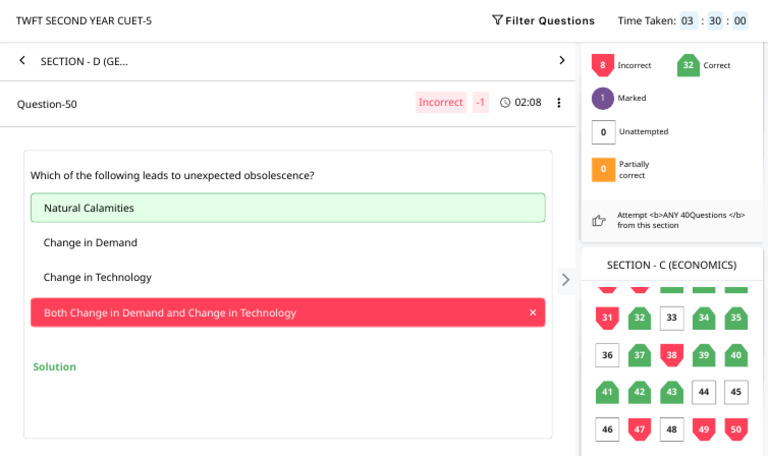Click the question text about unexpected obsolescence
Screen dimensions: 768x456
click(x=172, y=175)
